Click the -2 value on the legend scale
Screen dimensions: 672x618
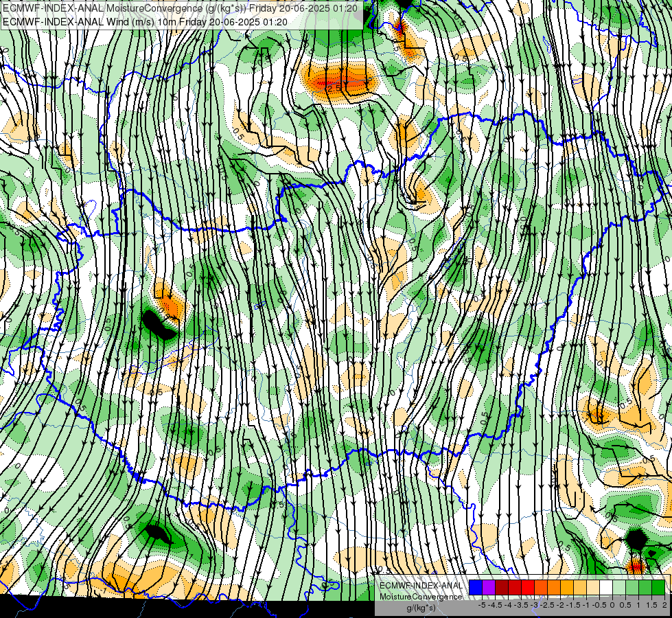560,605
